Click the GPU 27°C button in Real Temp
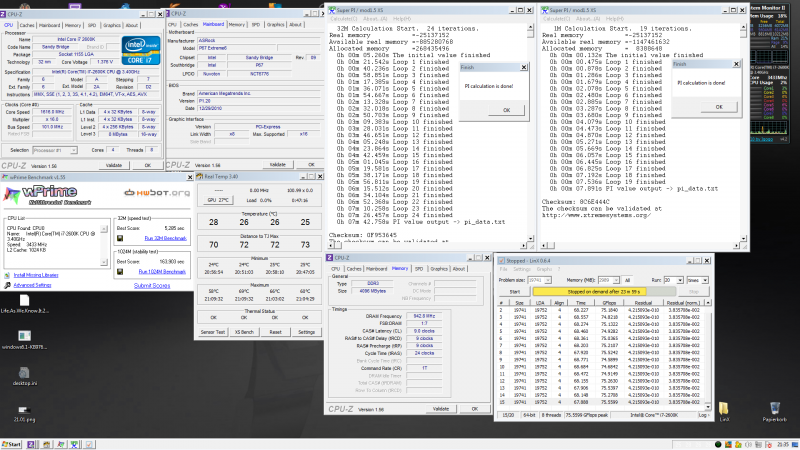The height and width of the screenshot is (450, 800). point(218,200)
